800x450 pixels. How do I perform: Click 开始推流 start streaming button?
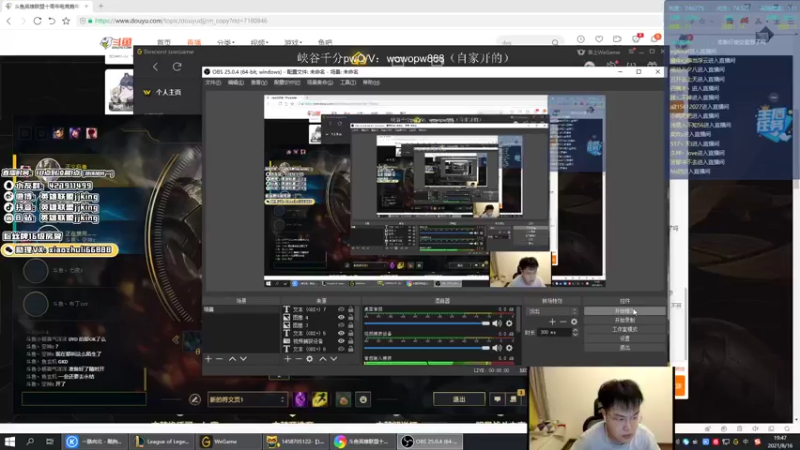pos(624,311)
